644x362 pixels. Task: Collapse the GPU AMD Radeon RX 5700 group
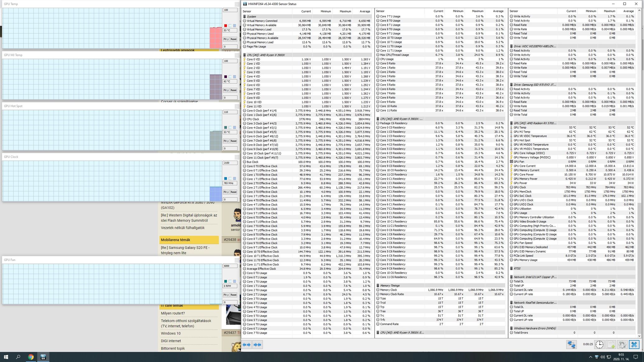(535, 123)
